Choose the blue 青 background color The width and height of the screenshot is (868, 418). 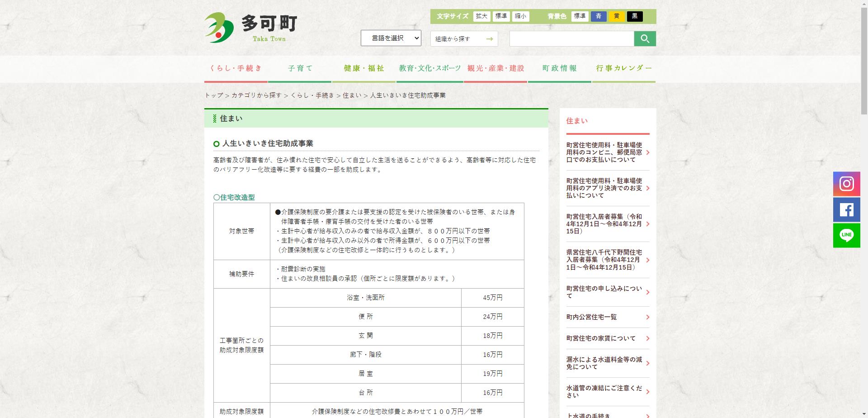coord(599,16)
